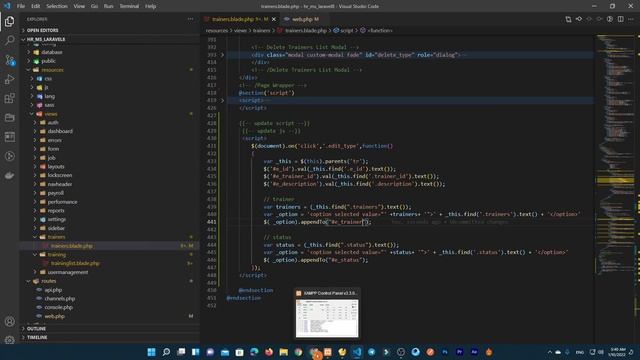Click 'resources' in the breadcrumb path
640x360 pixels.
pos(216,30)
